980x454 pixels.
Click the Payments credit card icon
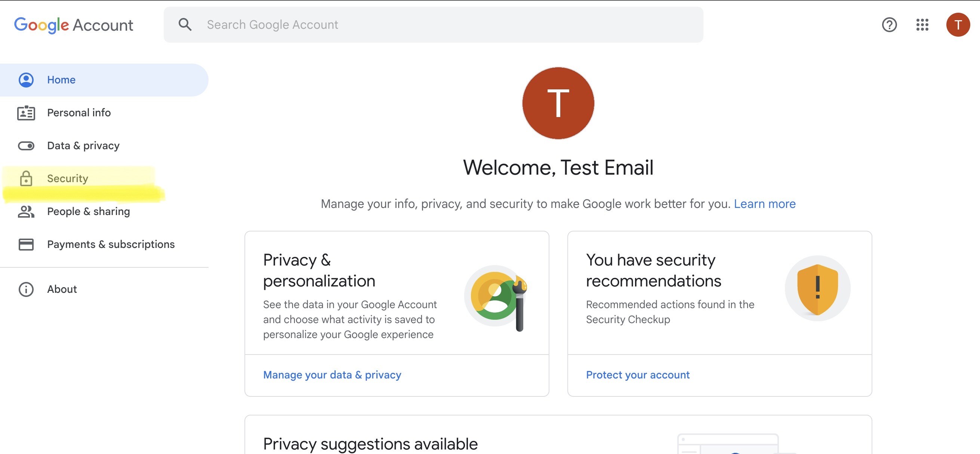tap(26, 244)
